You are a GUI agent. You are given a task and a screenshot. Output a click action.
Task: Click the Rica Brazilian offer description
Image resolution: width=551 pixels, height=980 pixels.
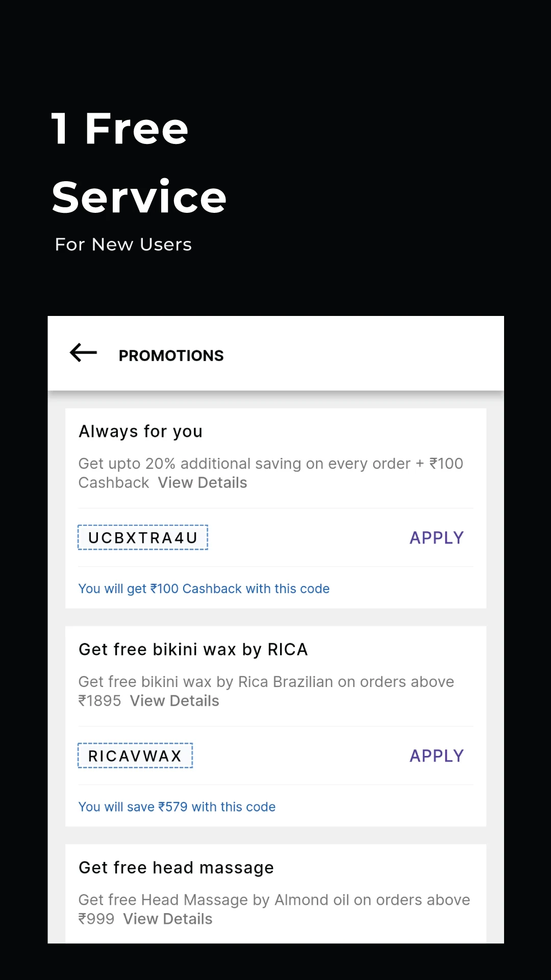coord(266,691)
